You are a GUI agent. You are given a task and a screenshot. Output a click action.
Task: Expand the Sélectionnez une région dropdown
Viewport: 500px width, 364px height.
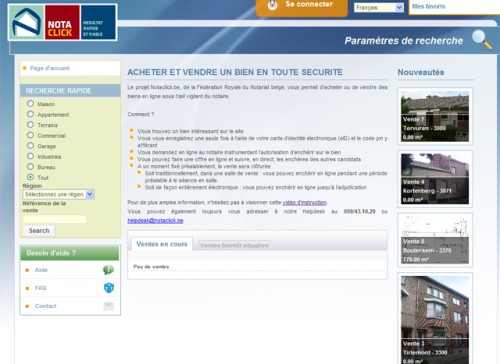[59, 194]
